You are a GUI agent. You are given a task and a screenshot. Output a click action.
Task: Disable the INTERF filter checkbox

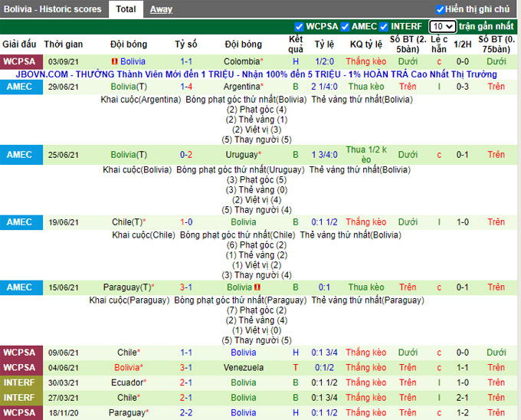tap(384, 26)
